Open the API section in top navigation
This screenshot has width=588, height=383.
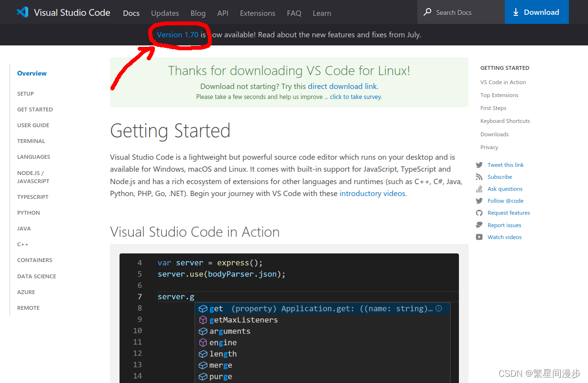[223, 13]
